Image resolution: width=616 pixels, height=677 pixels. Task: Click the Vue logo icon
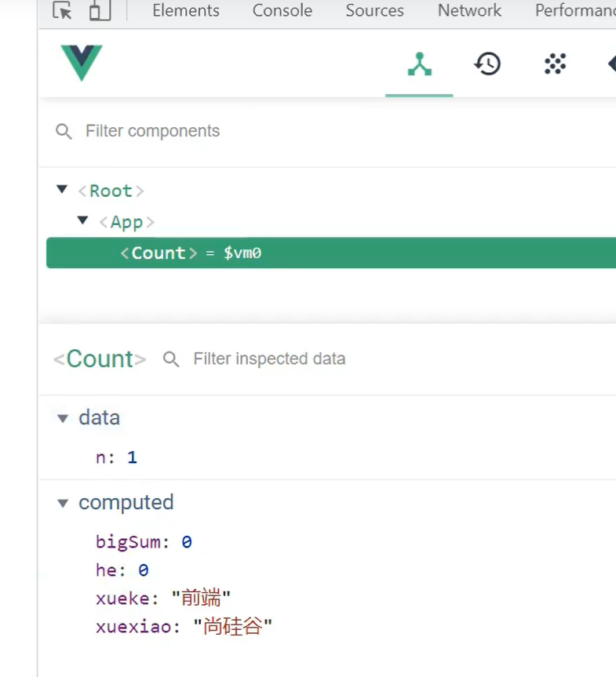pyautogui.click(x=82, y=63)
